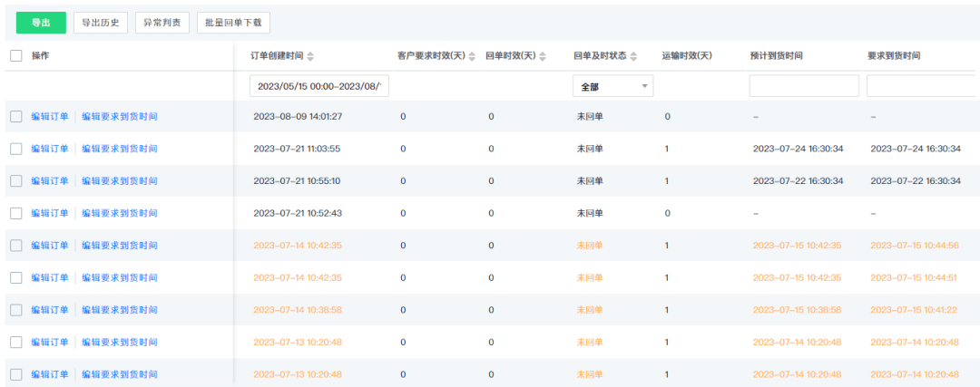
Task: Toggle sorting on the 回单时效(天) column icon
Action: 543,56
